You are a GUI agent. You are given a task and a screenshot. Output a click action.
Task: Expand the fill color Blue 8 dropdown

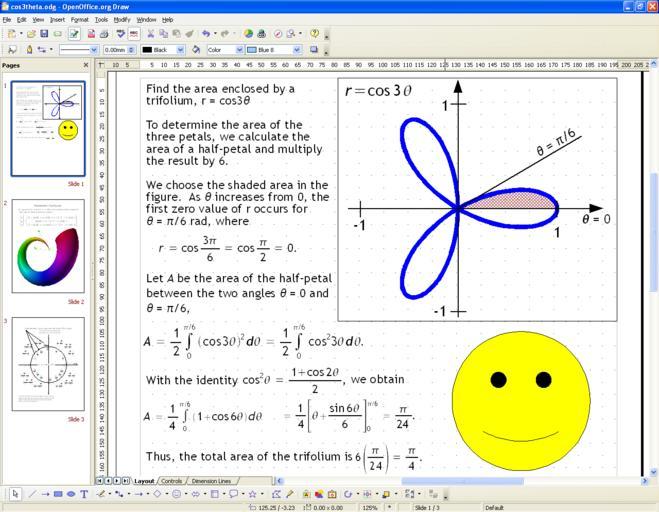[297, 49]
